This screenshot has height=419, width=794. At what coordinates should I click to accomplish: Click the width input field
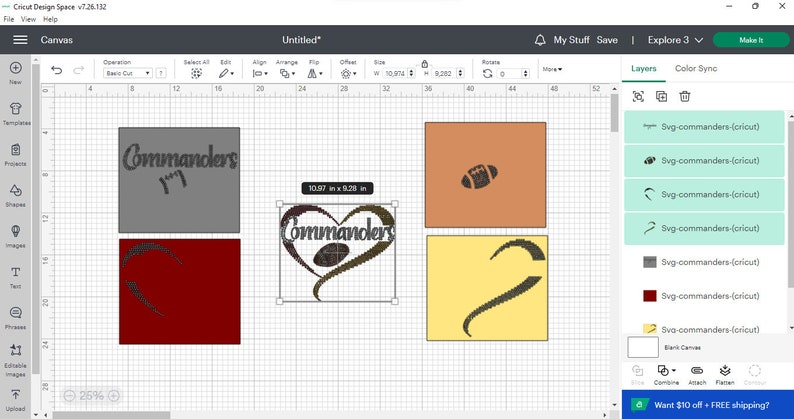[395, 73]
